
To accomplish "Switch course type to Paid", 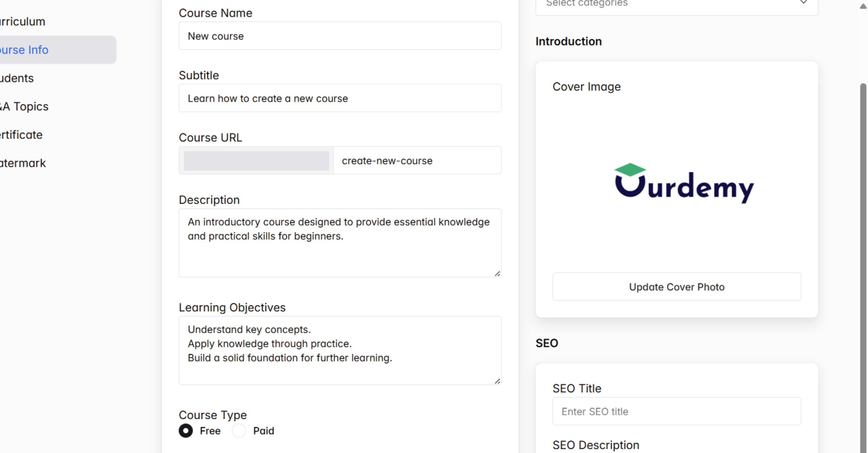I will tap(239, 431).
